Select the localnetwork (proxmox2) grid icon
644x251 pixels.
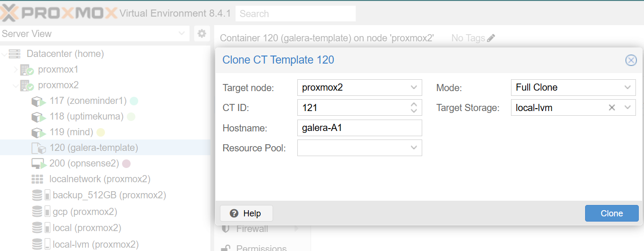[37, 179]
